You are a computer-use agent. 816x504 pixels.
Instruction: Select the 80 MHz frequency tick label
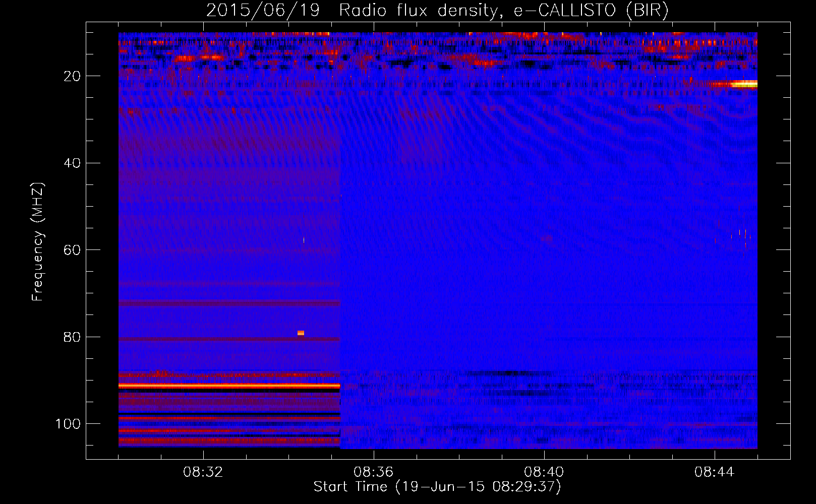point(72,337)
